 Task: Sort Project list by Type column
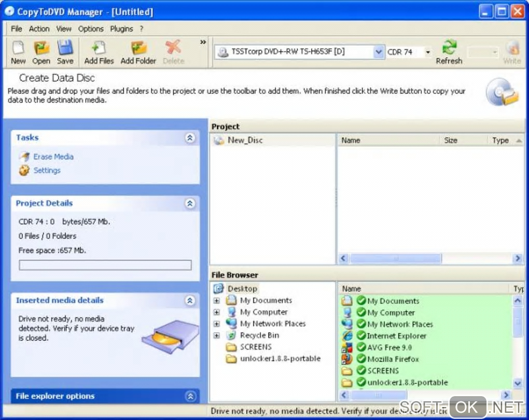(506, 141)
